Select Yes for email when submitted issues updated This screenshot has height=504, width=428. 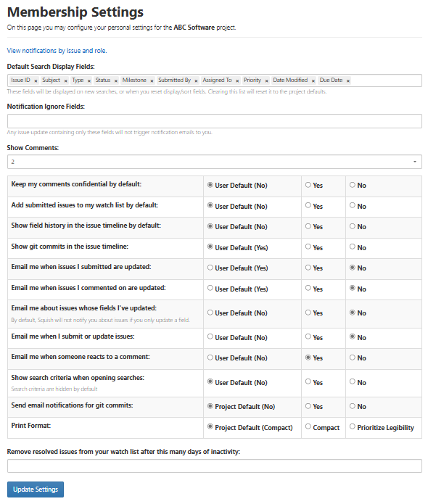[308, 268]
